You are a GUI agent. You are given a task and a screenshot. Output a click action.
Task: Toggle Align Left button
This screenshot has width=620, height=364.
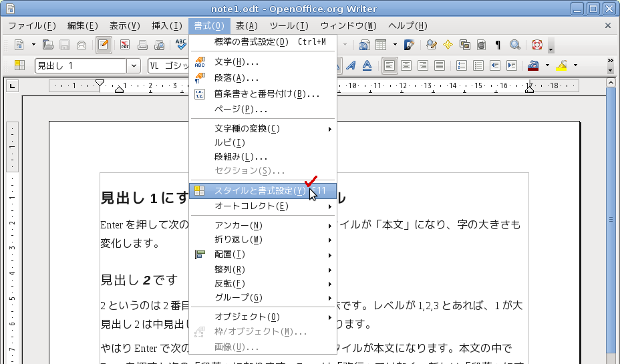tap(390, 65)
